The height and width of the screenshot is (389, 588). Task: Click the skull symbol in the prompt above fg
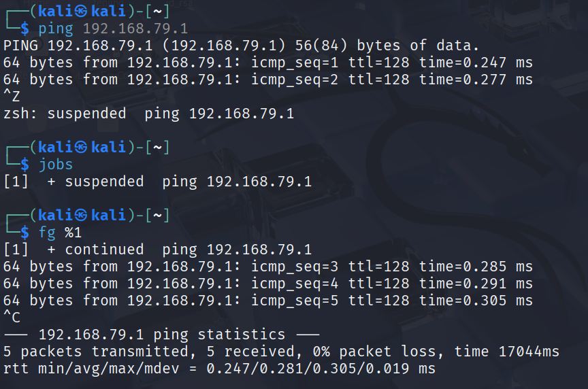point(81,216)
